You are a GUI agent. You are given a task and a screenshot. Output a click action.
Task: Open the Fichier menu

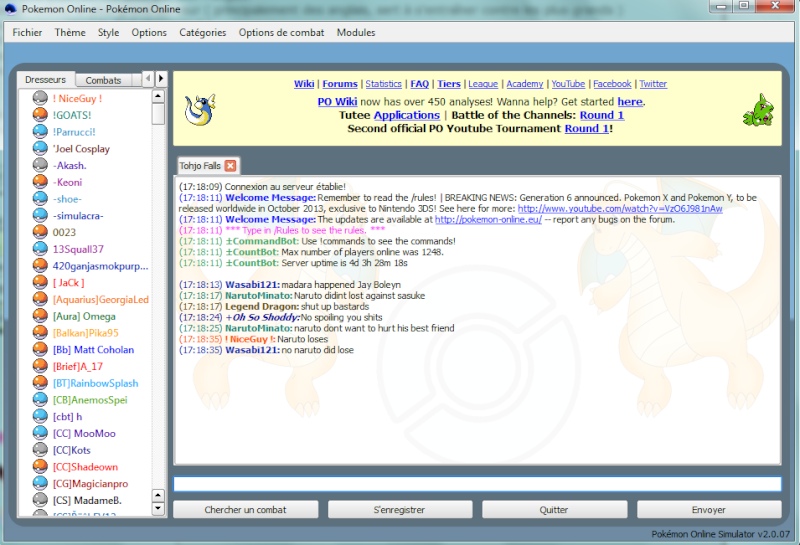27,33
